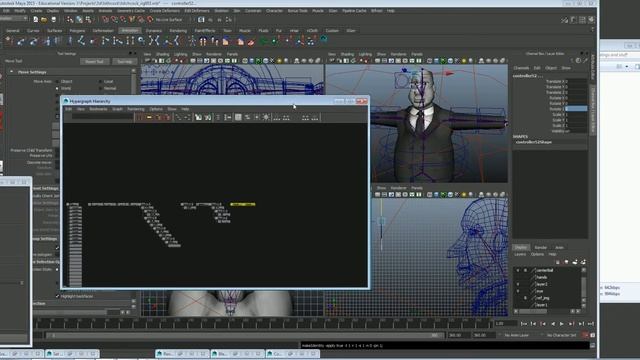Click the magnifier-shaped shelf icon
The height and width of the screenshot is (360, 640).
(x=141, y=40)
